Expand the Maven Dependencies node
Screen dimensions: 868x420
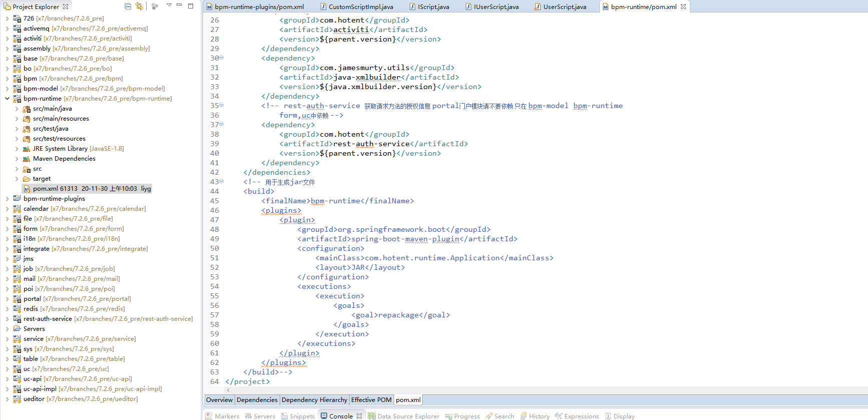[x=17, y=159]
